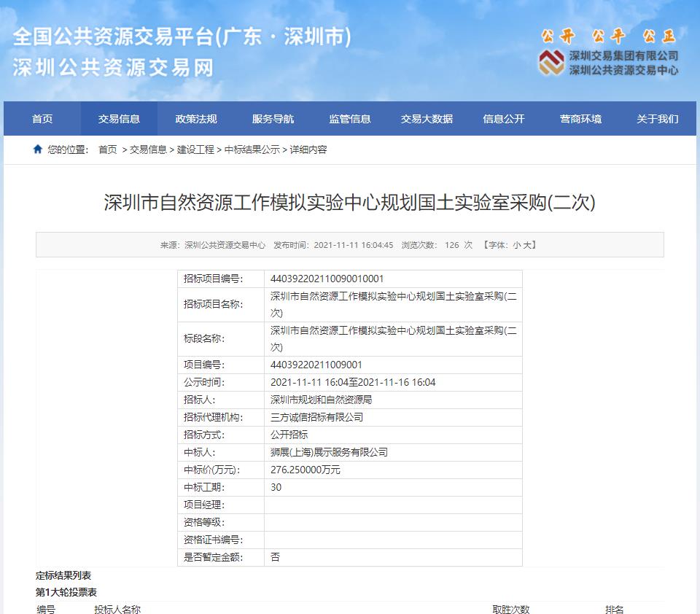Image resolution: width=700 pixels, height=614 pixels.
Task: Click the home icon beside 您的位置
Action: 37,149
